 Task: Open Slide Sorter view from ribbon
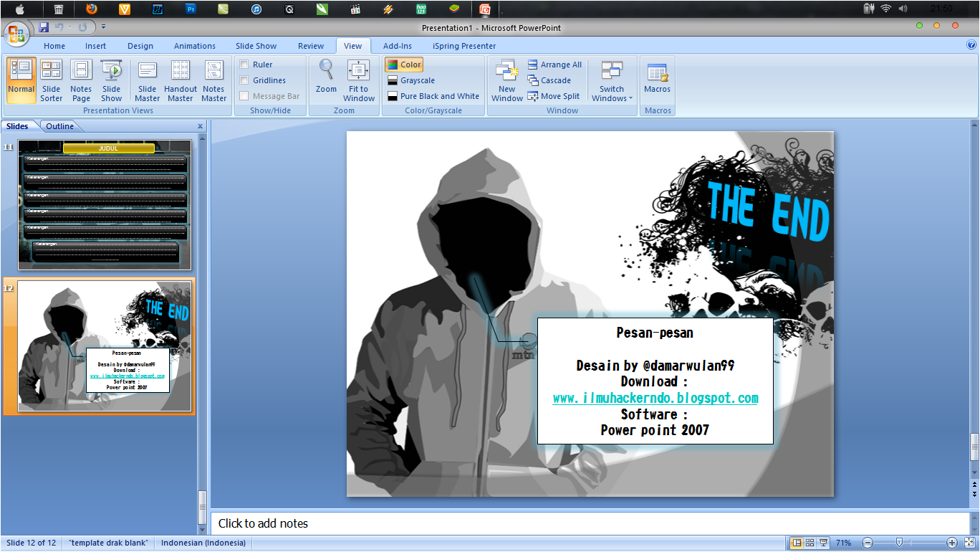(x=51, y=80)
